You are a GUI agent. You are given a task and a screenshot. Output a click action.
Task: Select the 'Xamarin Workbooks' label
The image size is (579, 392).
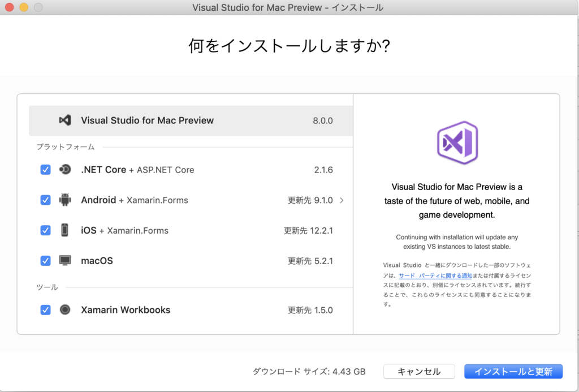(126, 309)
